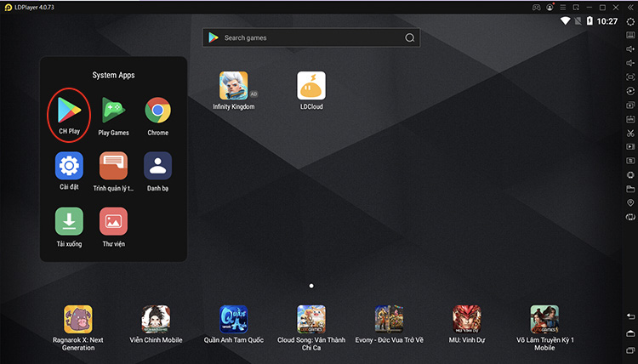
Task: Launch Viễn Chinh Mobile game
Action: click(156, 319)
